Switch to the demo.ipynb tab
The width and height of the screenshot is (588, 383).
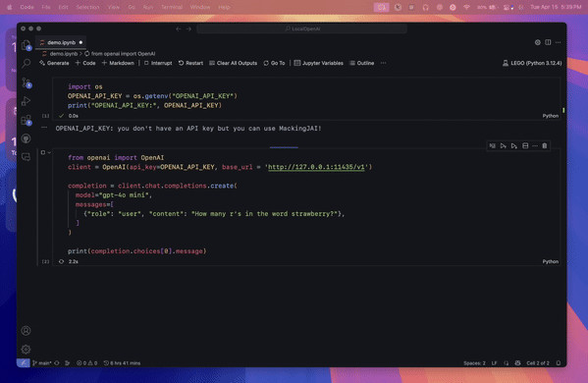point(61,42)
